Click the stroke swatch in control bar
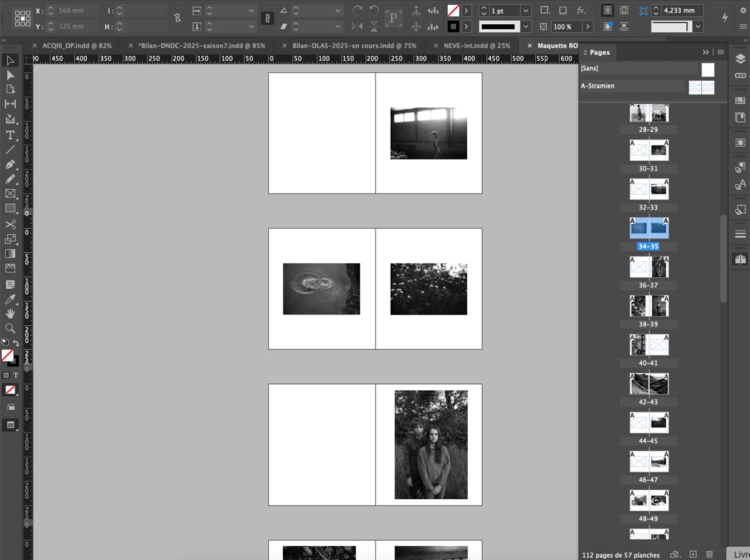The image size is (750, 560). [453, 27]
